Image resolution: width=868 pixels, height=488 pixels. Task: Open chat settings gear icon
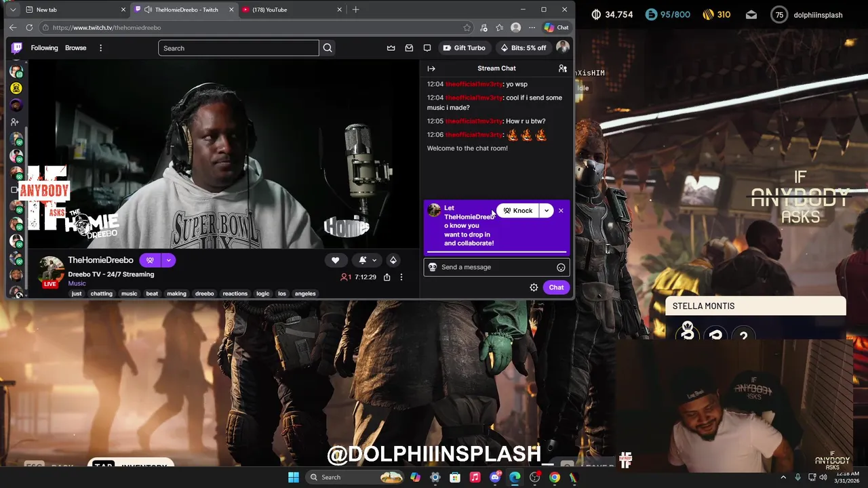click(x=534, y=287)
